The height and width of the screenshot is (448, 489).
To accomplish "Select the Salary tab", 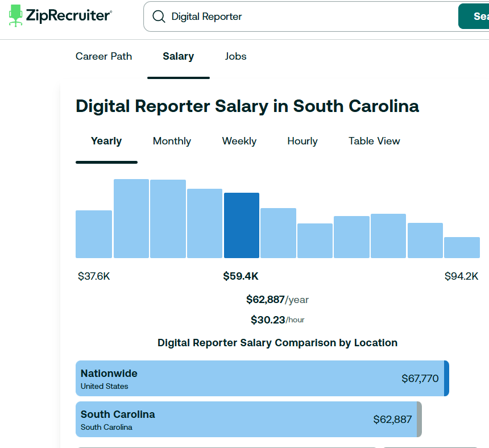I will tap(178, 56).
